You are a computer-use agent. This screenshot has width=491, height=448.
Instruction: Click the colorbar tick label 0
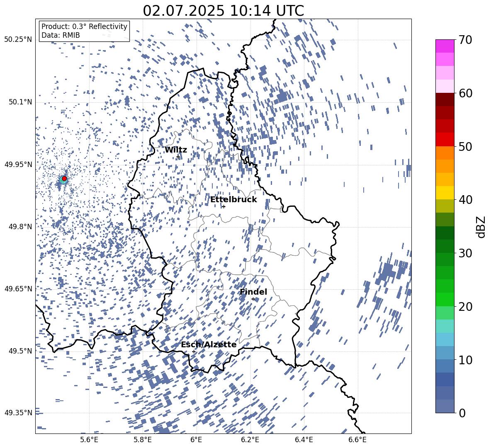462,413
